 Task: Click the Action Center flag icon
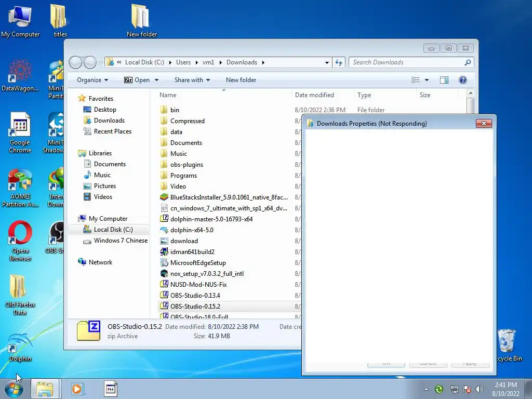pos(467,389)
